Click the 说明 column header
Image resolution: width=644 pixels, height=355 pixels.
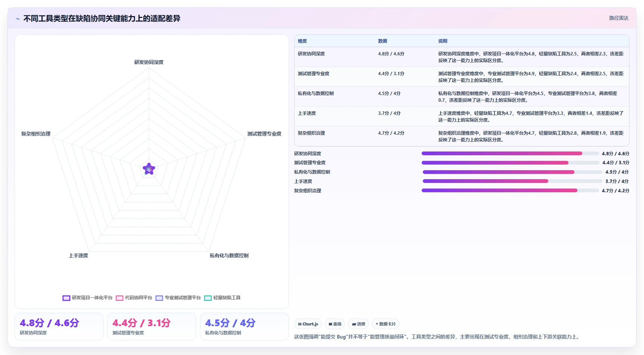tap(443, 41)
